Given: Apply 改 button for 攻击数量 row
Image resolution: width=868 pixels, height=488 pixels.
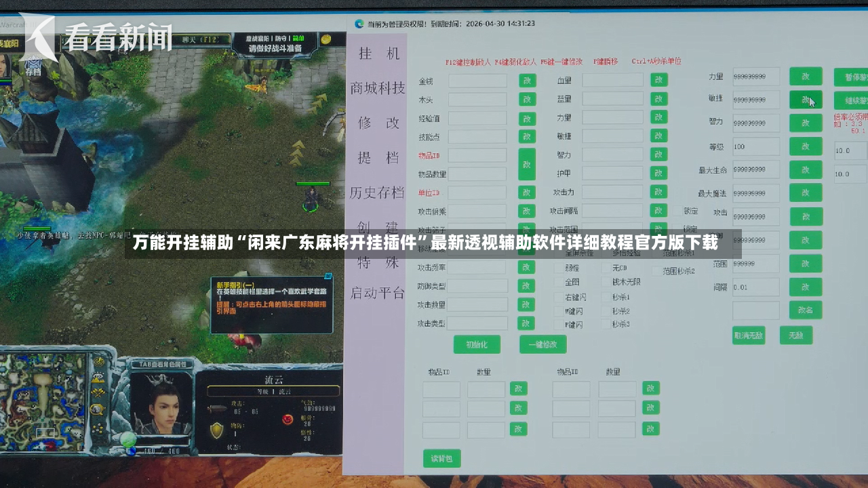Looking at the screenshot, I should [x=527, y=304].
